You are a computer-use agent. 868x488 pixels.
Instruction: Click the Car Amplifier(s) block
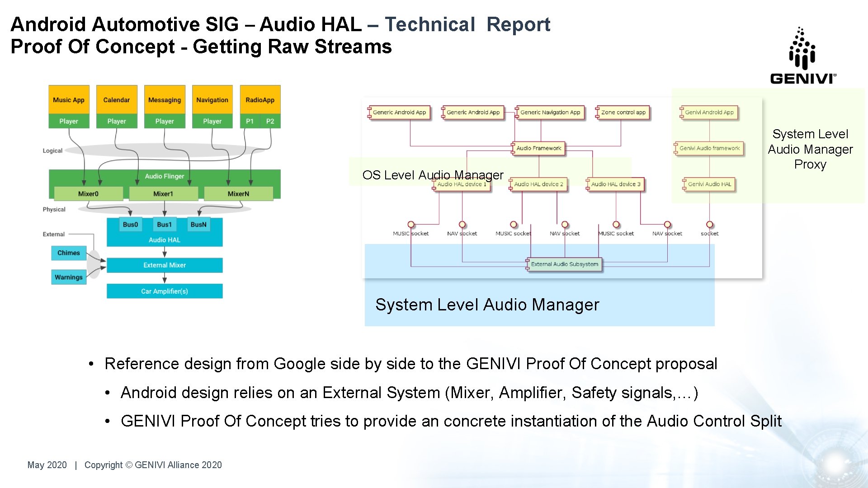(x=164, y=291)
